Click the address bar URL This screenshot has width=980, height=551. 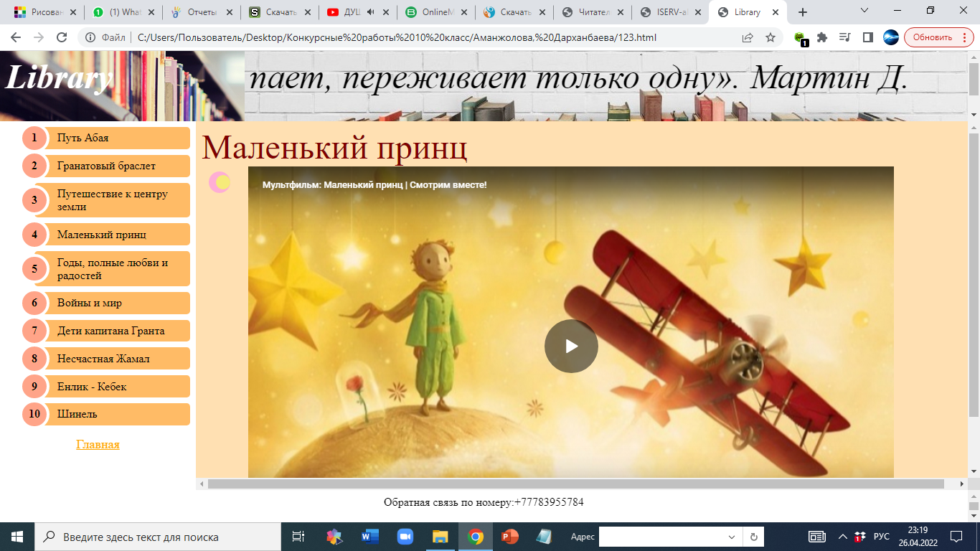click(397, 37)
